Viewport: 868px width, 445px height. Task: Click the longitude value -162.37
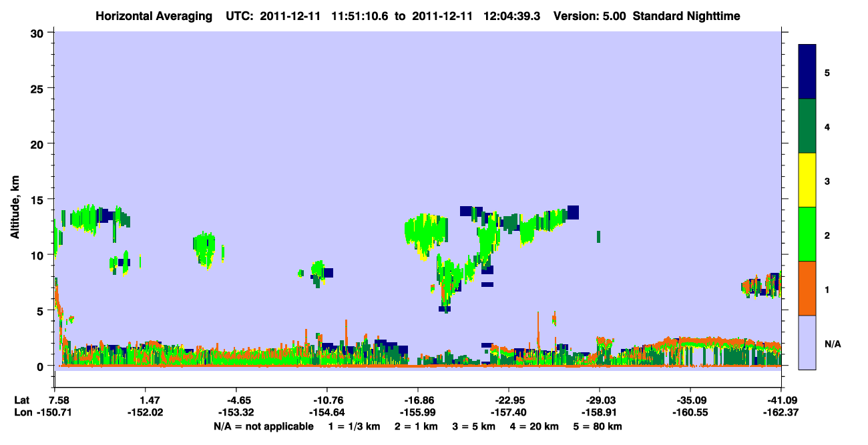[781, 413]
